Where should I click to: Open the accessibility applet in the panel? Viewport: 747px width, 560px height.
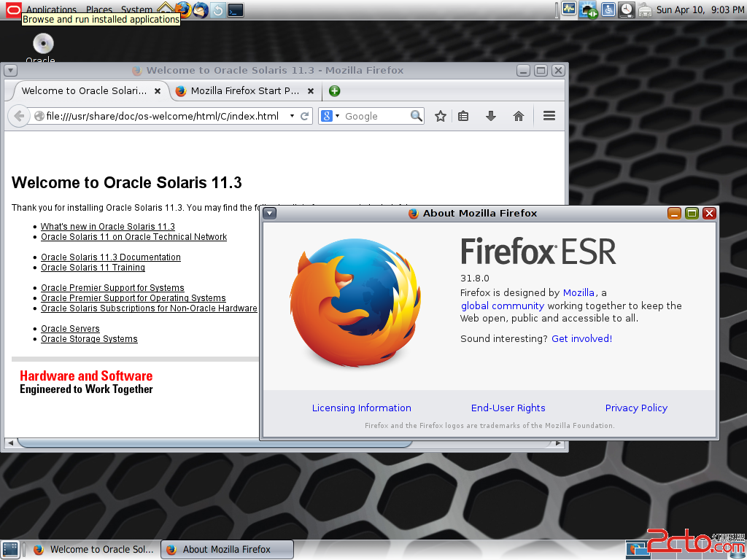608,9
